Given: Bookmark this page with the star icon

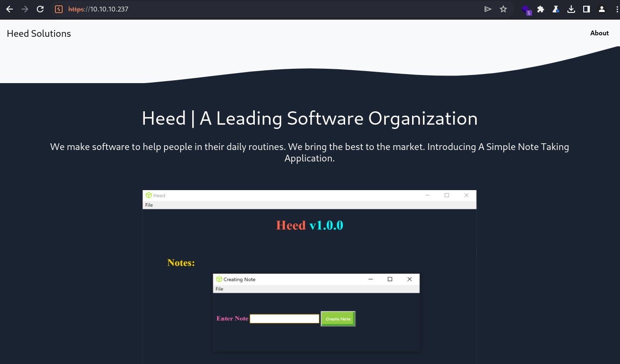Looking at the screenshot, I should pos(503,9).
